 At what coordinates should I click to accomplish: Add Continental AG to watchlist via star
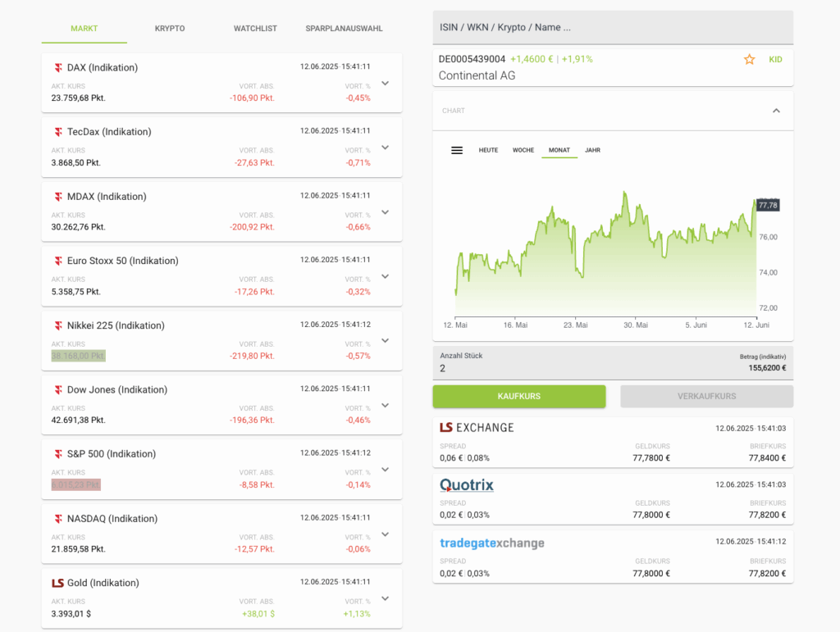(x=749, y=59)
